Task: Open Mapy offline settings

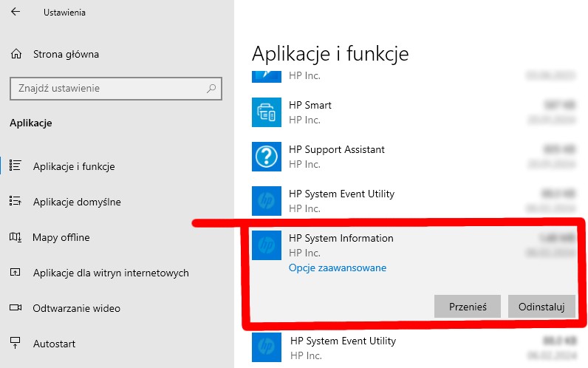Action: 61,237
